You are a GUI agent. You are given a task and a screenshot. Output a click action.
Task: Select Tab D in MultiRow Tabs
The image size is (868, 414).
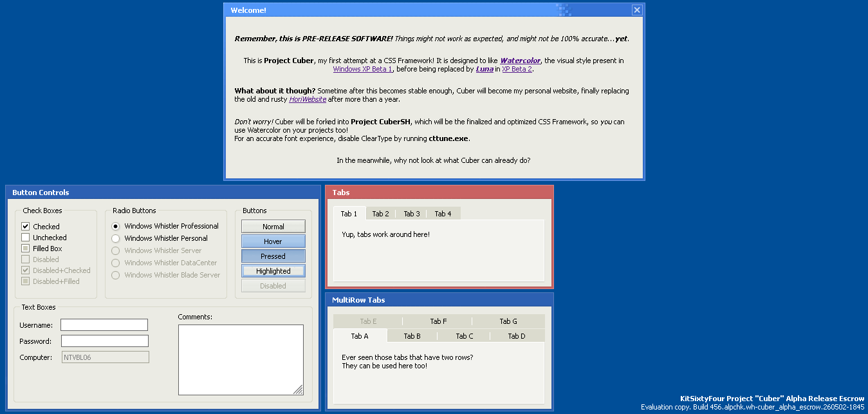(517, 336)
